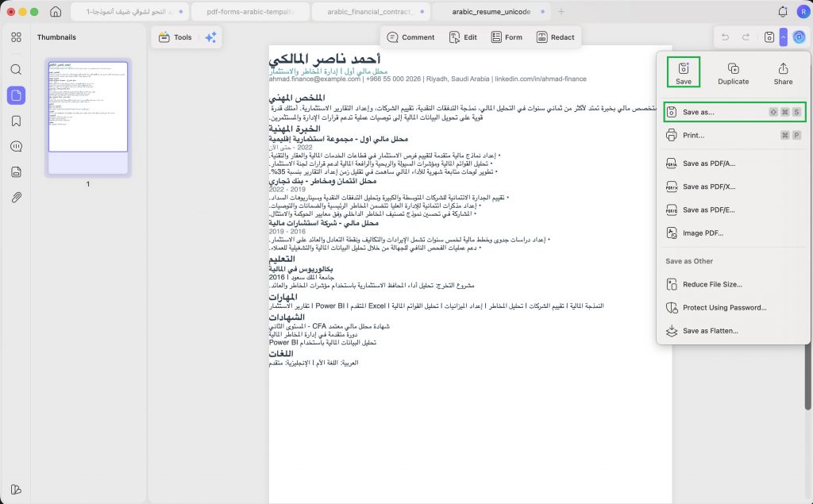Click the Share icon in the panel
813x504 pixels.
click(x=783, y=73)
